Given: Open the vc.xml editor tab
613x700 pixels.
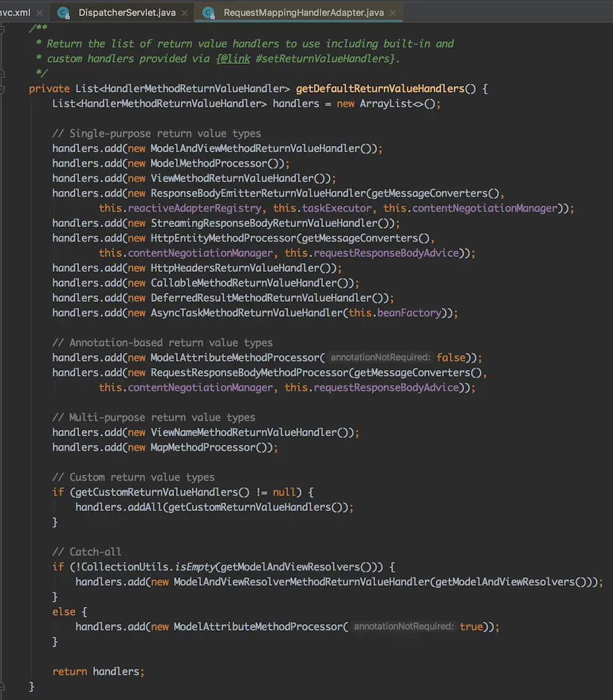Looking at the screenshot, I should [15, 12].
